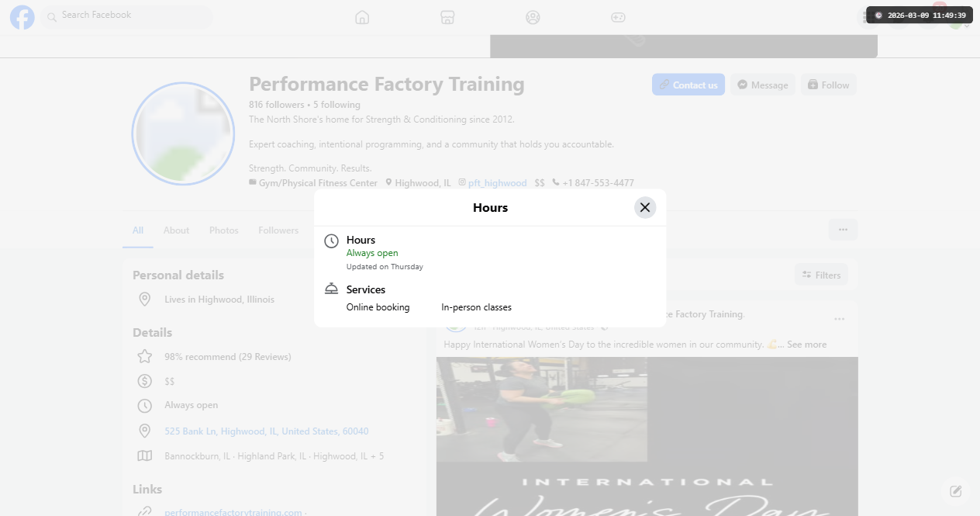This screenshot has height=516, width=980.
Task: Click Highwood, IL location text in header
Action: (x=423, y=183)
